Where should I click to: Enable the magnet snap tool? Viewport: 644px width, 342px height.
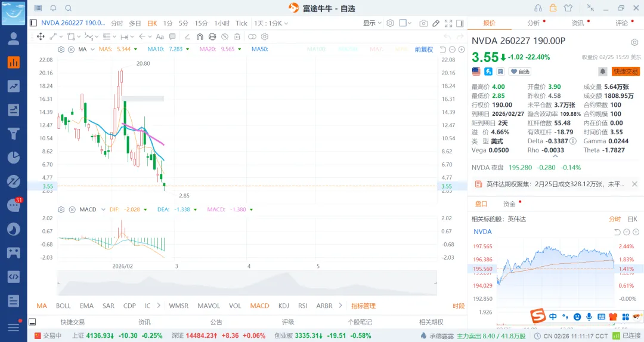(x=200, y=36)
